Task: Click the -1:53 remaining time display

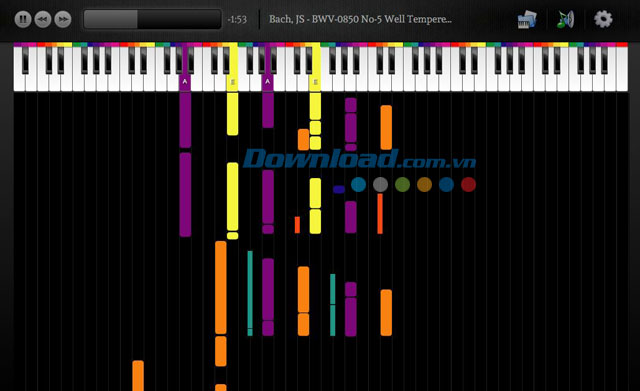Action: 237,19
